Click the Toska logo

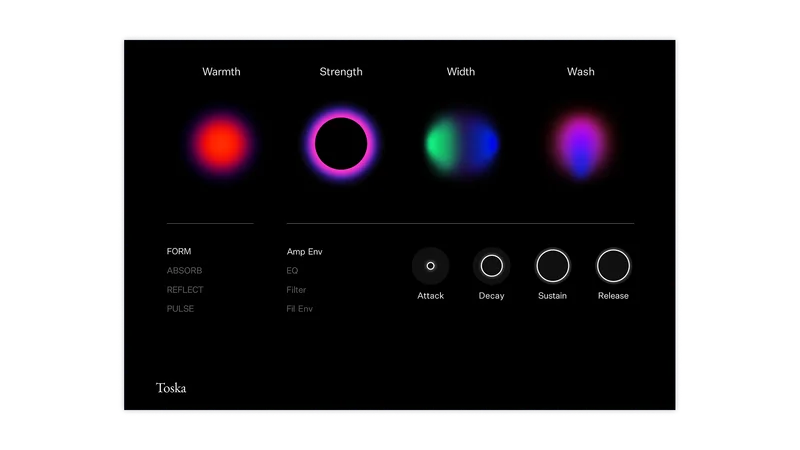click(x=171, y=388)
